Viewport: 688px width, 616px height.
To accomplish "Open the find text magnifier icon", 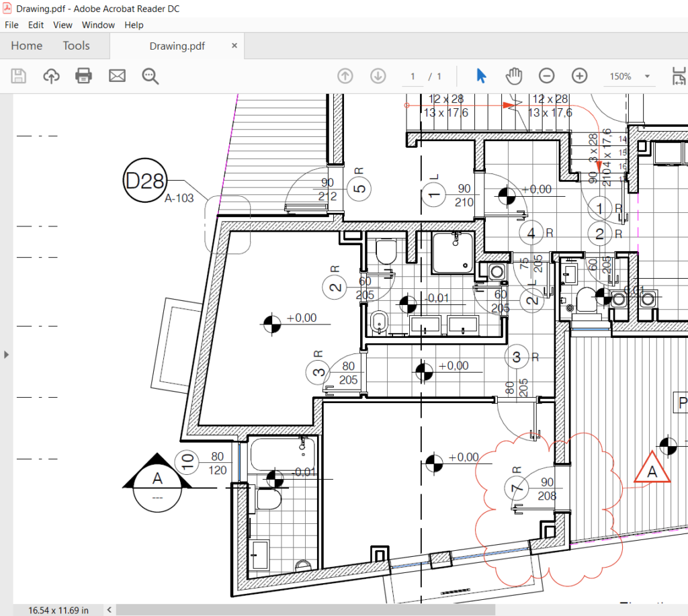I will tap(150, 76).
